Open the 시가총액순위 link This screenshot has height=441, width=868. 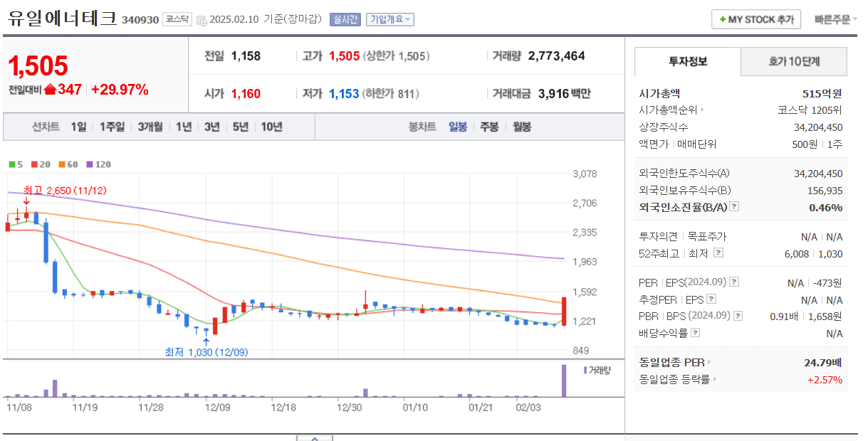pos(669,110)
